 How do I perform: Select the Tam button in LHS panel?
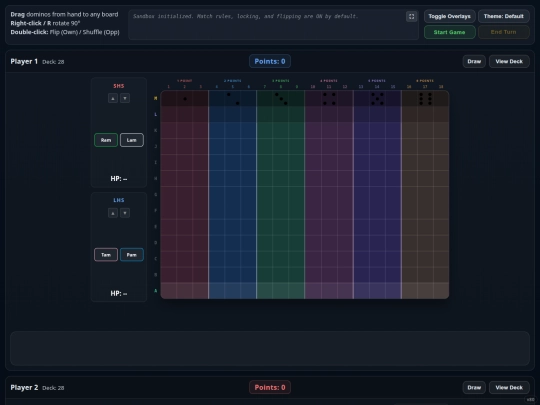[106, 255]
